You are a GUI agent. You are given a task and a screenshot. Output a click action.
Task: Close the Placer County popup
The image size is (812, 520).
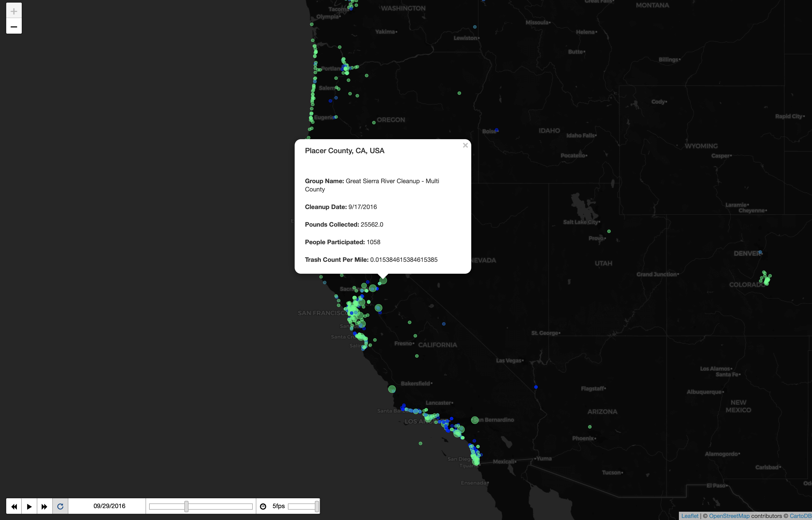coord(465,145)
